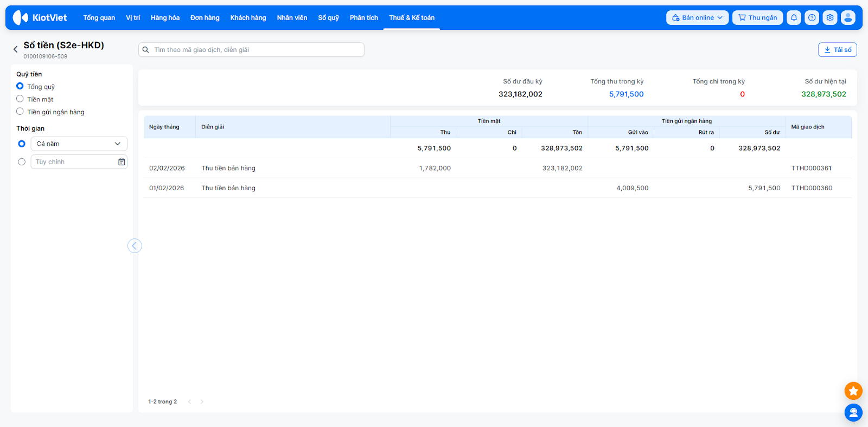Open the Bán online dropdown
The image size is (868, 427).
697,18
